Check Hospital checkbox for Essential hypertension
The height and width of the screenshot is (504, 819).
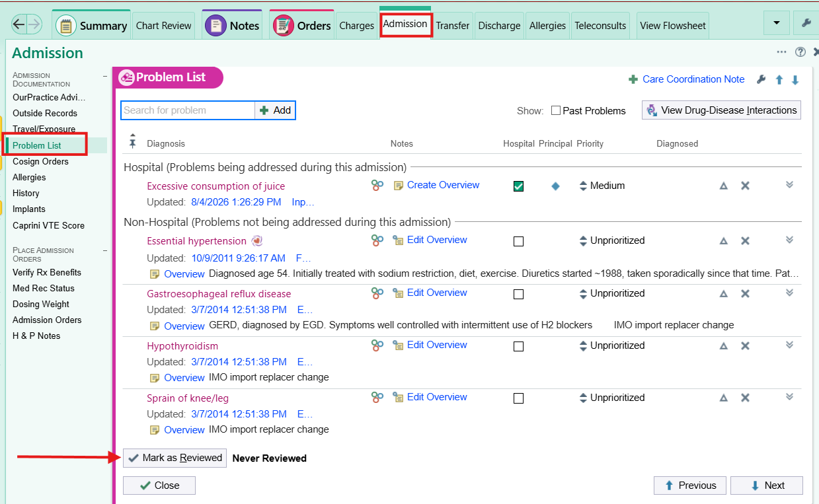coord(518,241)
